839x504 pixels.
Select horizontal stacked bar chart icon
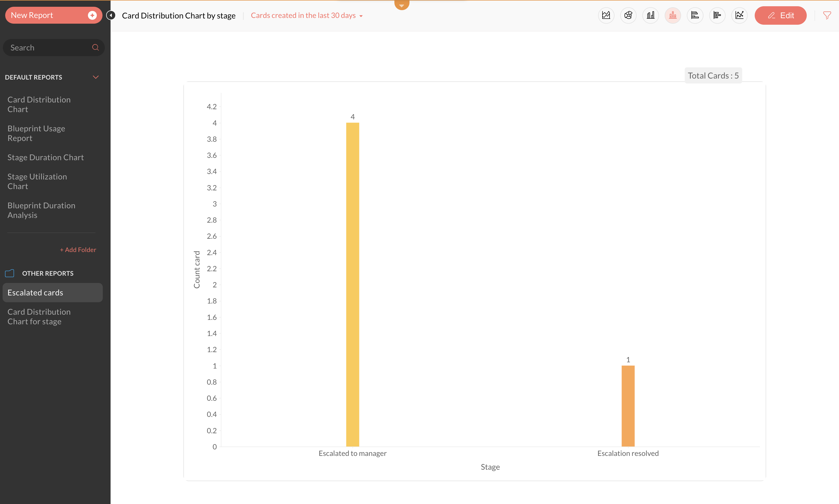717,15
